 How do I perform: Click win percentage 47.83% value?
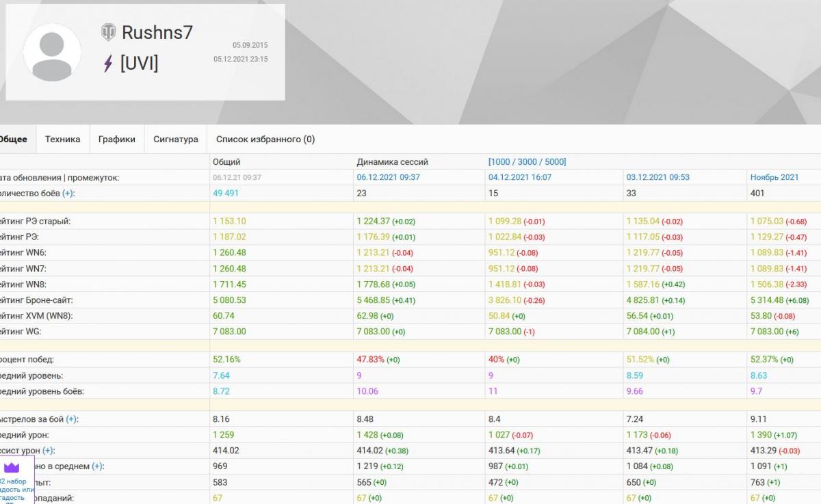tap(370, 359)
